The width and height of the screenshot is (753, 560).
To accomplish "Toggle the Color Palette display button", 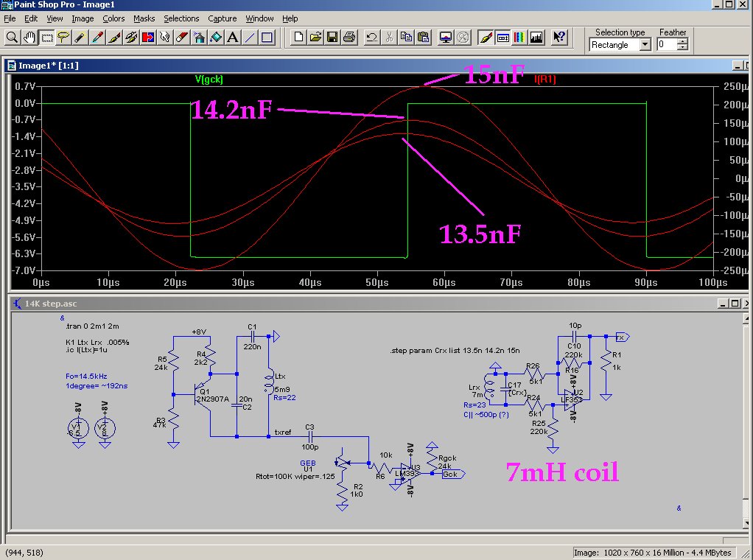I will pyautogui.click(x=519, y=37).
